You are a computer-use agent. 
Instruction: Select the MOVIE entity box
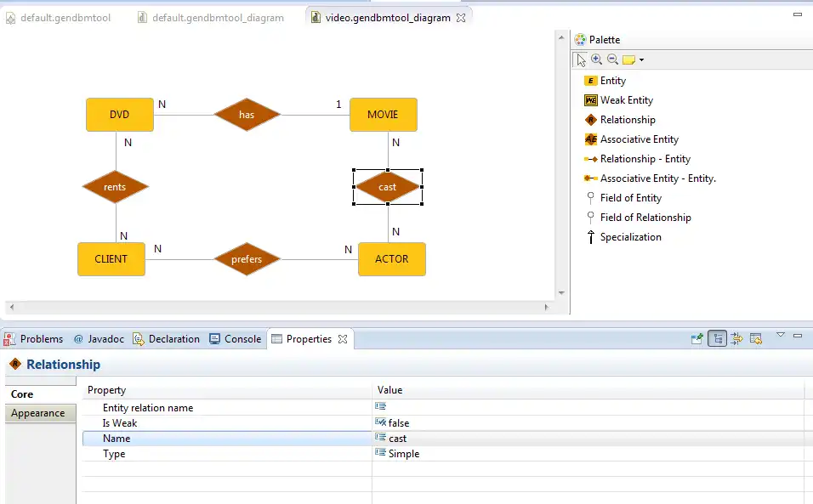tap(384, 115)
